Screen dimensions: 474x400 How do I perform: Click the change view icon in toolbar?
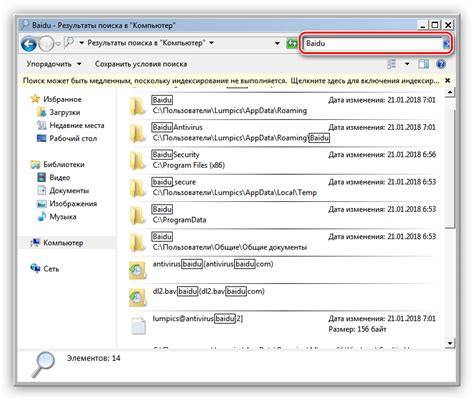[392, 64]
